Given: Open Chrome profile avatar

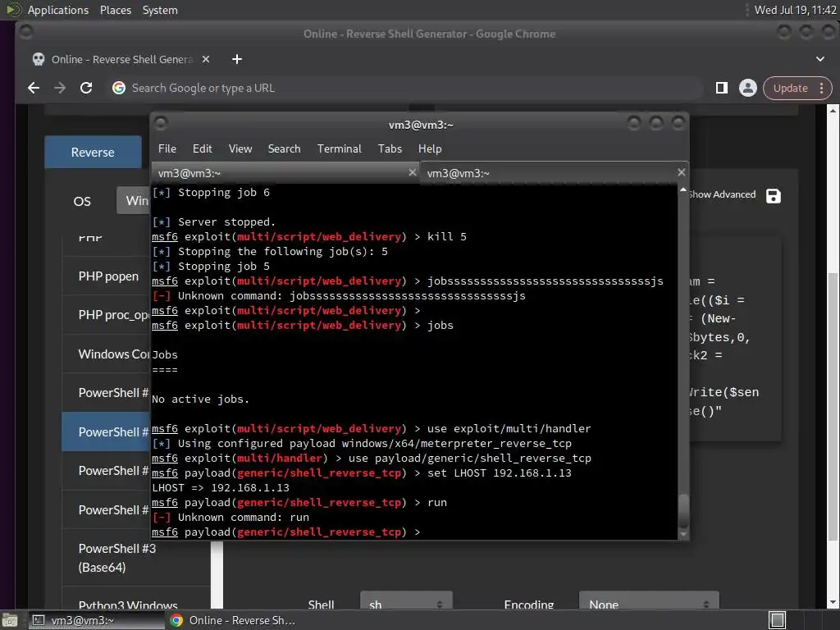Looking at the screenshot, I should 748,88.
